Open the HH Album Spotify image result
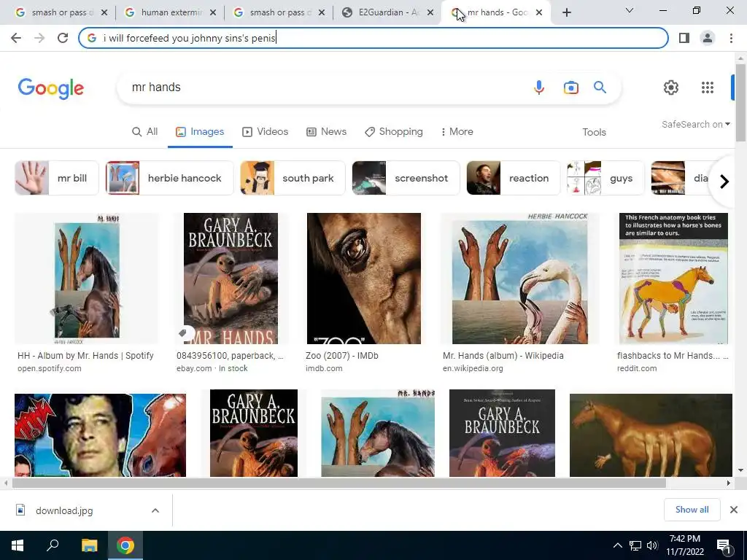 click(x=86, y=279)
